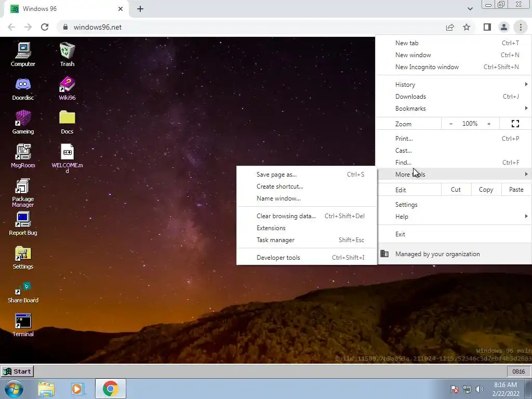Click the Windows 7 Start orb
Screen dimensions: 532x399
coord(14,389)
